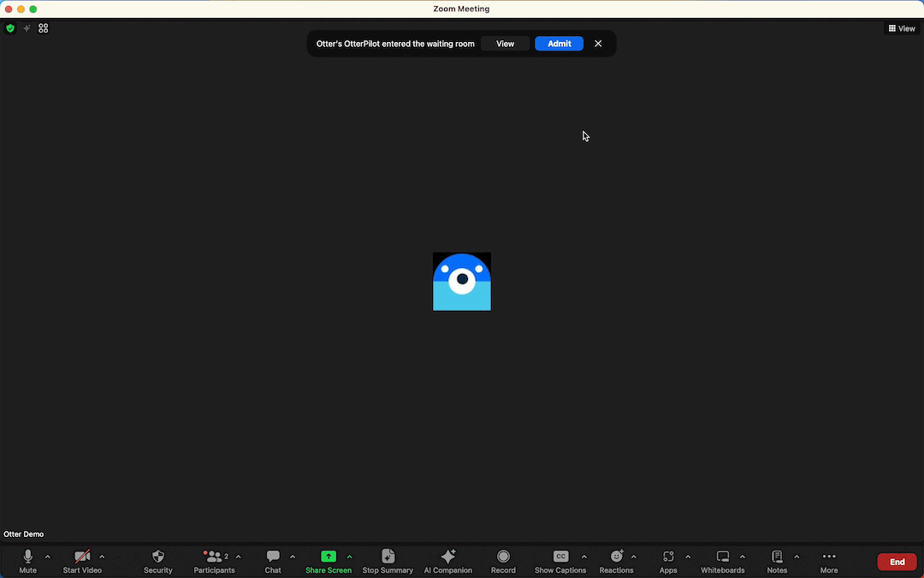This screenshot has height=578, width=924.
Task: Expand the arrow next to Apps
Action: [x=688, y=557]
